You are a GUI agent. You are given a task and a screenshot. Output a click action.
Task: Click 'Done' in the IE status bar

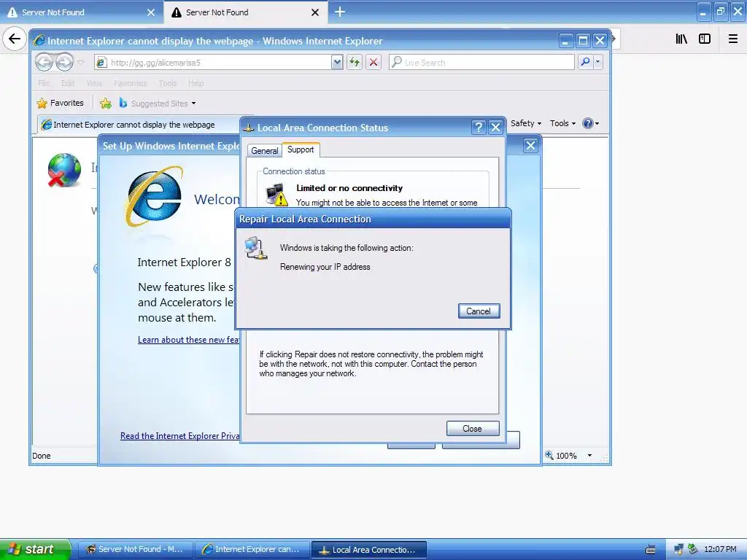[x=42, y=456]
